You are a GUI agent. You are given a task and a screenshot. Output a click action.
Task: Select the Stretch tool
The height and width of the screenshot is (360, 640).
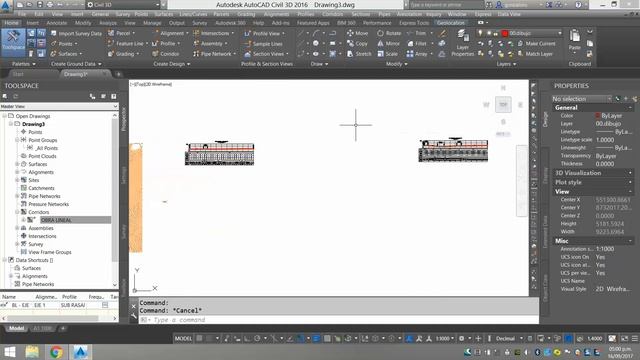coord(359,54)
